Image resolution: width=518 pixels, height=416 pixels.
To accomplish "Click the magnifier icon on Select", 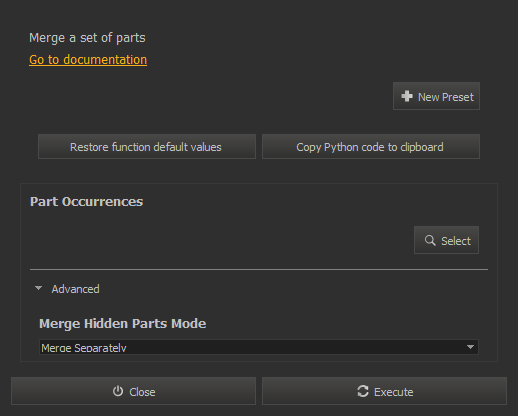I will (430, 240).
